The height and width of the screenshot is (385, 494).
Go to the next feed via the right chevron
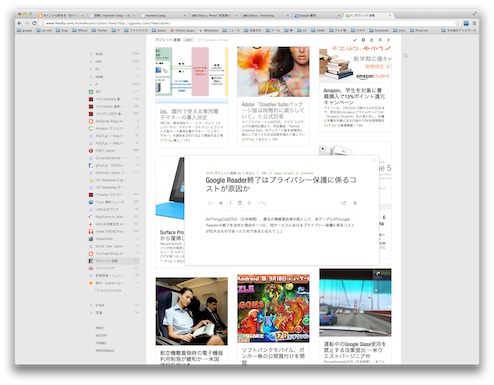coord(388,40)
